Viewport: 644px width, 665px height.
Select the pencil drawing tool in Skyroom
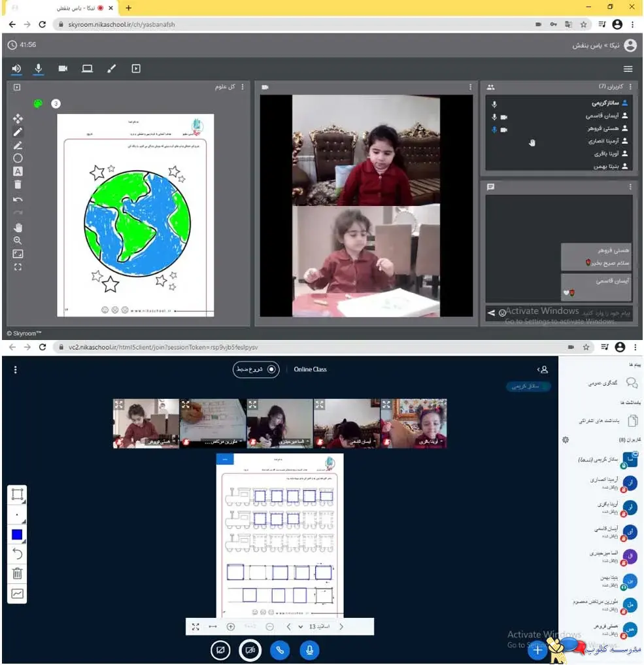18,132
